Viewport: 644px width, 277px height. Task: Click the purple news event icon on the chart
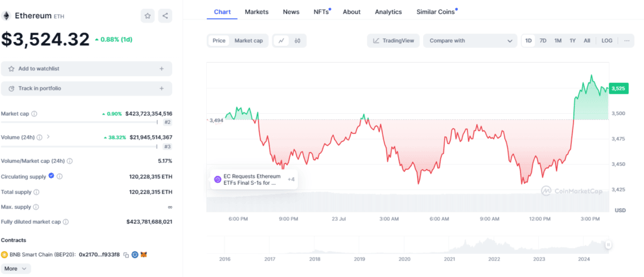click(x=218, y=180)
